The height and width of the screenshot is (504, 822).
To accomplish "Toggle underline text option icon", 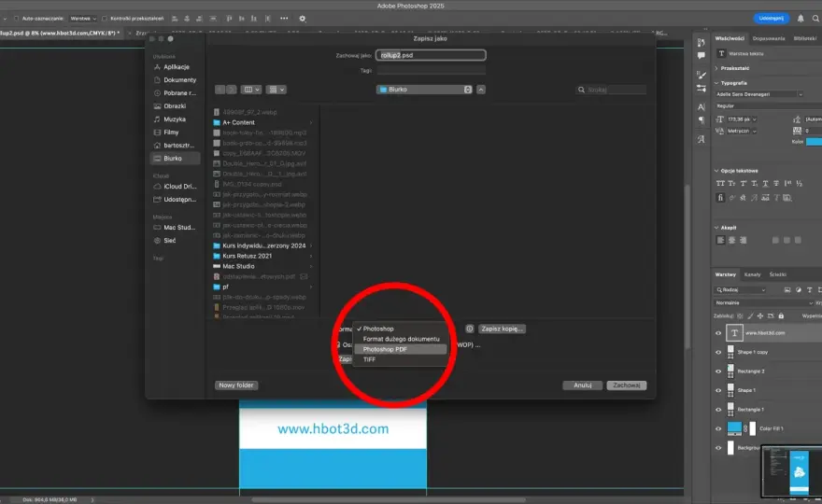I will pos(765,183).
